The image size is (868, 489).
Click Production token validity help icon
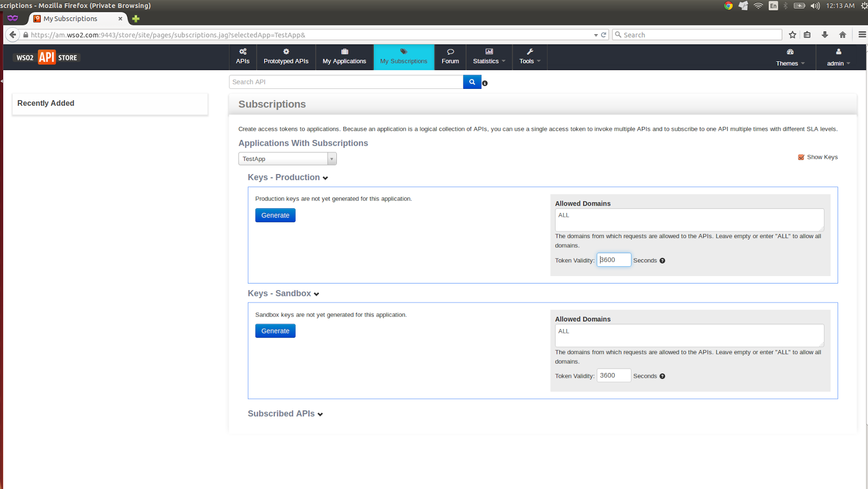(x=662, y=261)
